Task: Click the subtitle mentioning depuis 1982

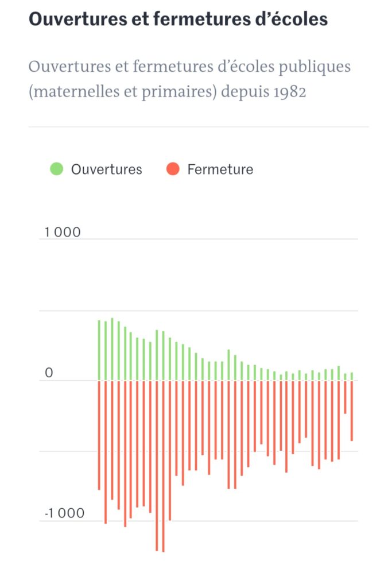Action: [x=189, y=79]
